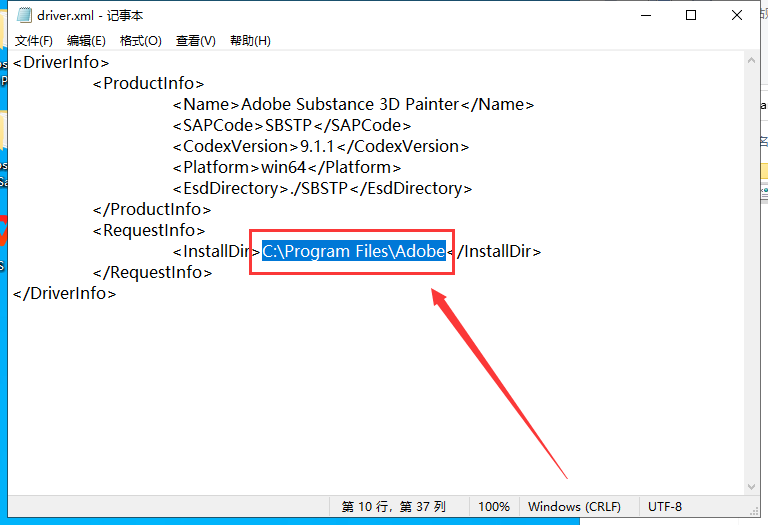Click the selected C:\Program Files\Adobe path
The image size is (768, 525).
354,251
